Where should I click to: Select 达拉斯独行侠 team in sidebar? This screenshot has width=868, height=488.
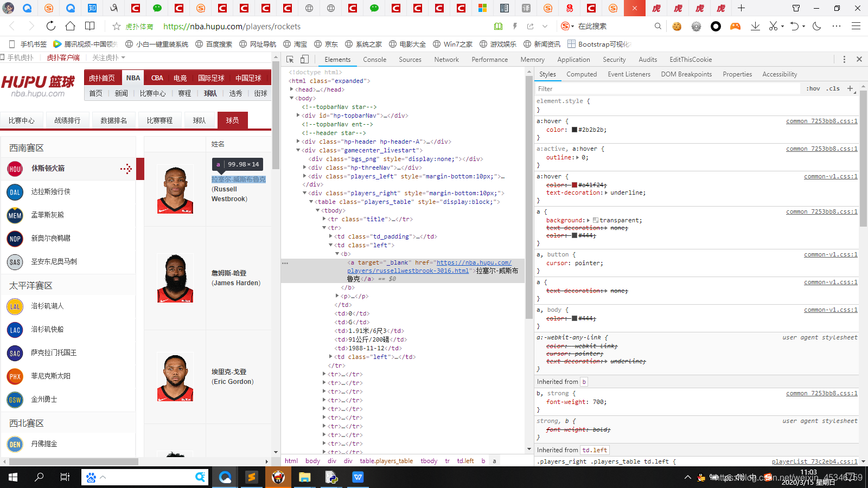coord(50,191)
